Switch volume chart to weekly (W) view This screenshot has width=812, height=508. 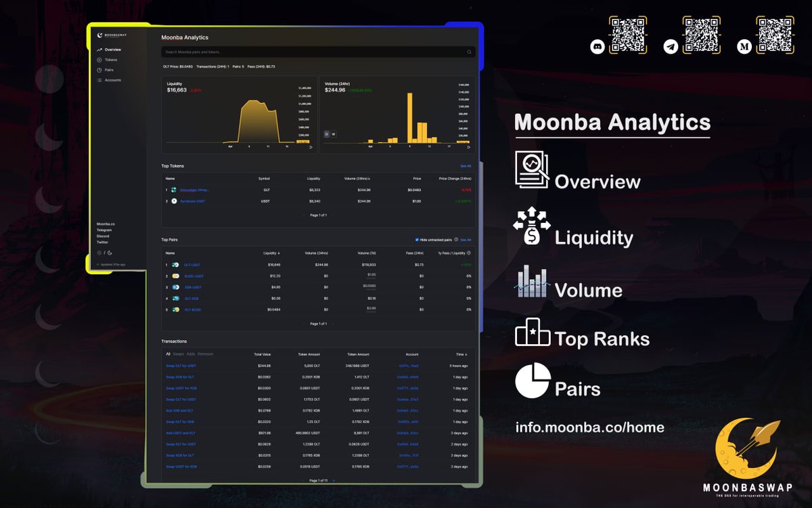click(334, 134)
